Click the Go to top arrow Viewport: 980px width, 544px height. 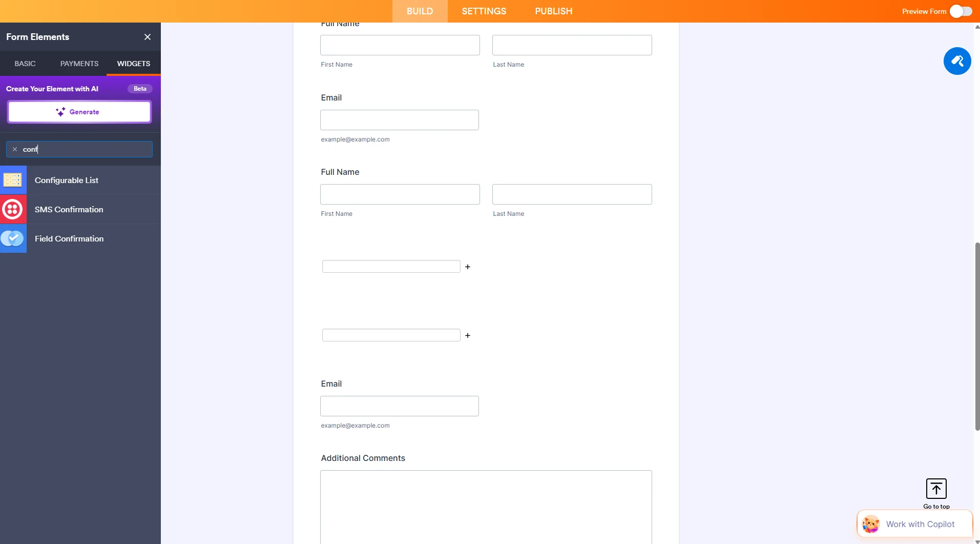coord(936,489)
